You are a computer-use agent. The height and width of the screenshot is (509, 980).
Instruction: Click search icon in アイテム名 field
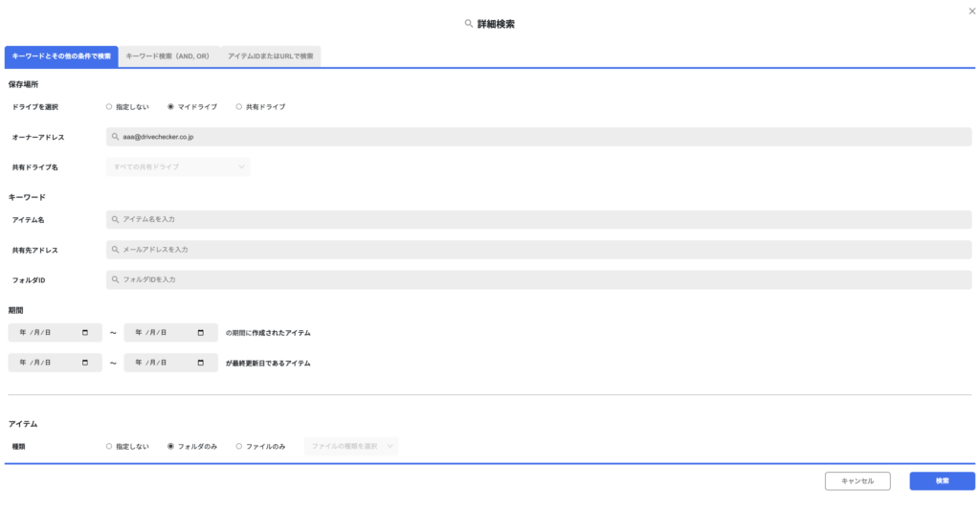coord(115,220)
